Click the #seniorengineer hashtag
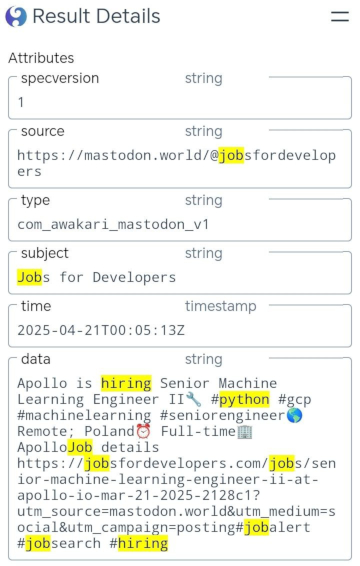This screenshot has width=360, height=566. click(223, 415)
